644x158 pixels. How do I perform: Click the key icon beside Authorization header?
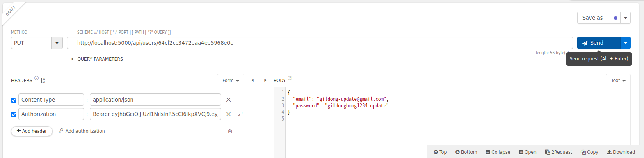(x=240, y=114)
